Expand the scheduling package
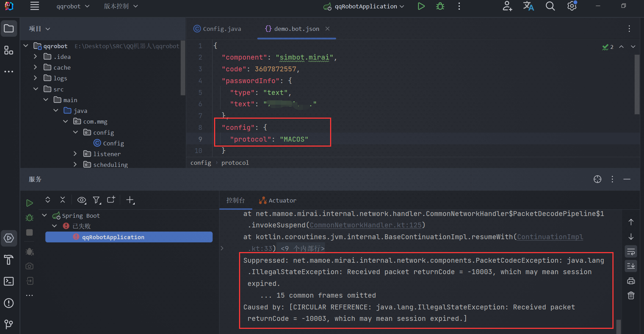This screenshot has height=334, width=644. [x=75, y=164]
